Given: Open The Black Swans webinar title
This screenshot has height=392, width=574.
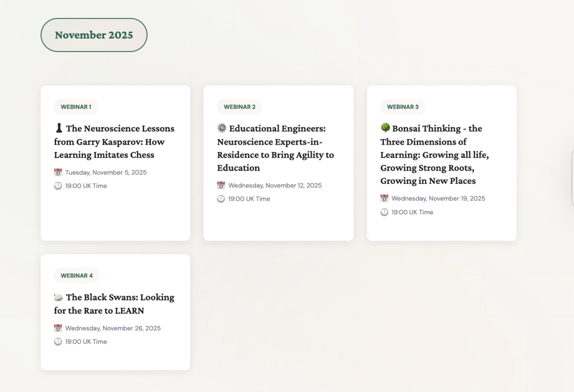Looking at the screenshot, I should [114, 304].
